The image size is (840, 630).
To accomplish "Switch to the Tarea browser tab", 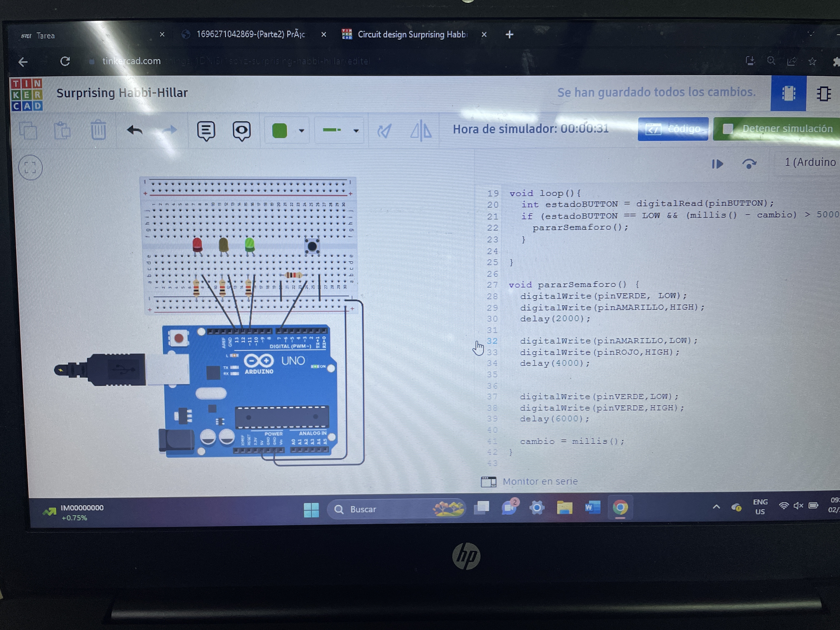I will pyautogui.click(x=46, y=36).
